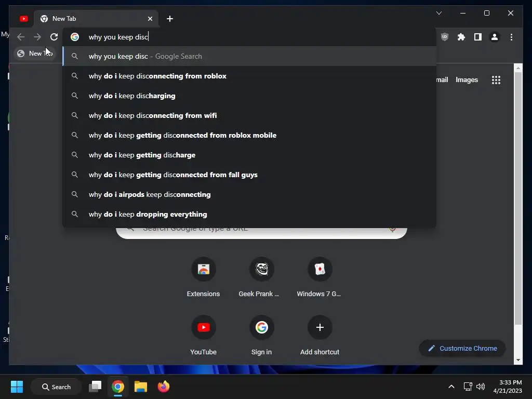Open the tab search chevron
This screenshot has height=399, width=532.
click(438, 13)
